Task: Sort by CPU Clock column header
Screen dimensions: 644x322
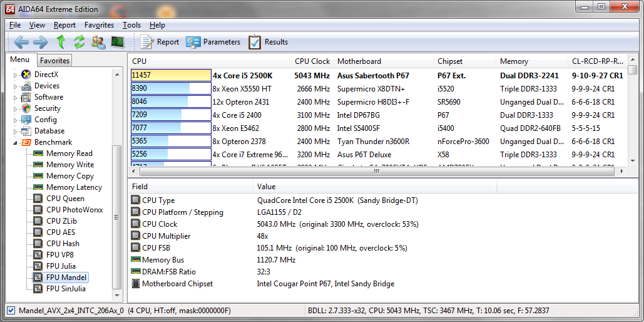Action: (312, 61)
